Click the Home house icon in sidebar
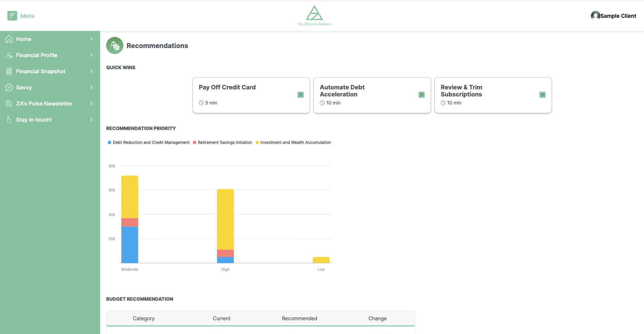The width and height of the screenshot is (644, 334). click(9, 39)
